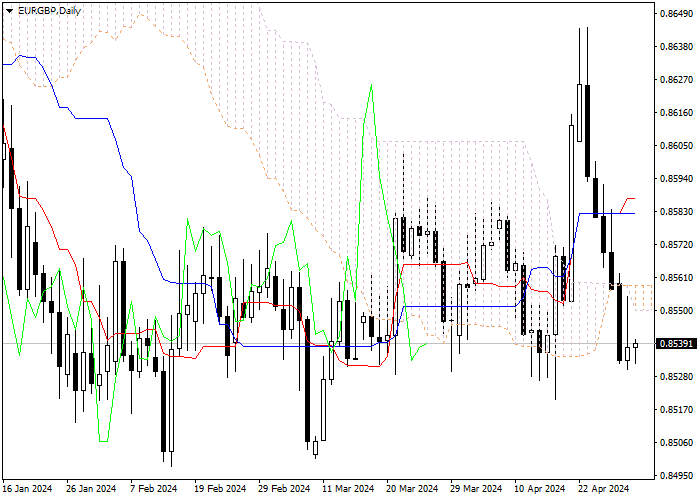700x500 pixels.
Task: Select price level 0.85060 on axis
Action: coord(676,443)
